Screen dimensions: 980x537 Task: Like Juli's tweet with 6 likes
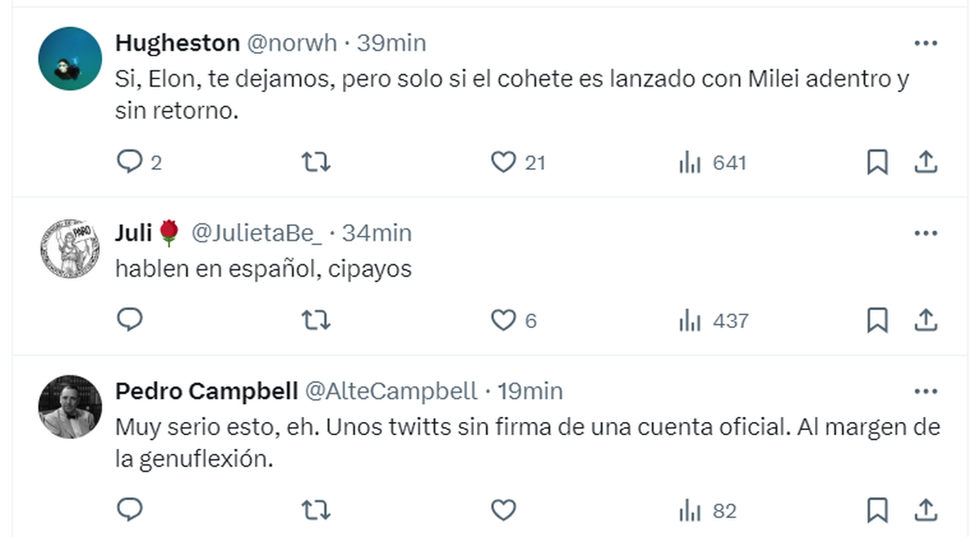pos(503,320)
